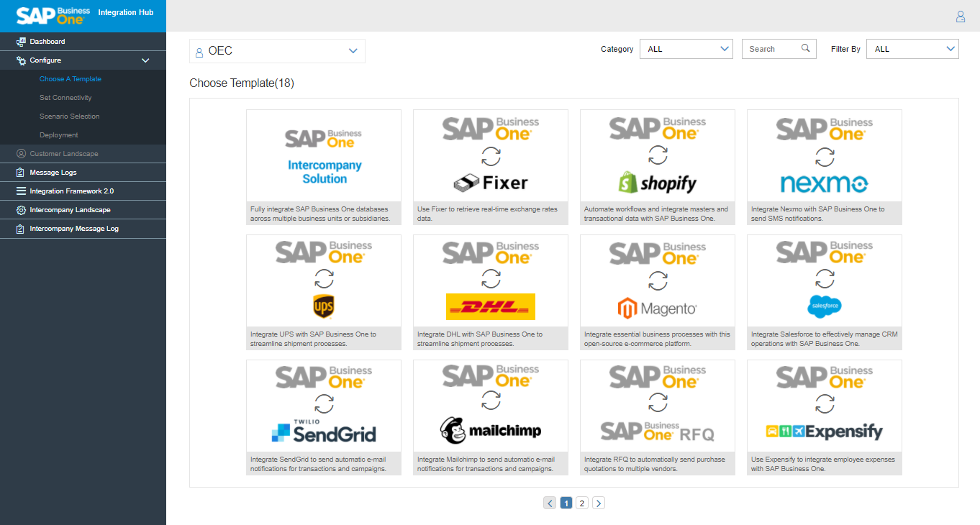Click the search magnifier icon

(805, 49)
